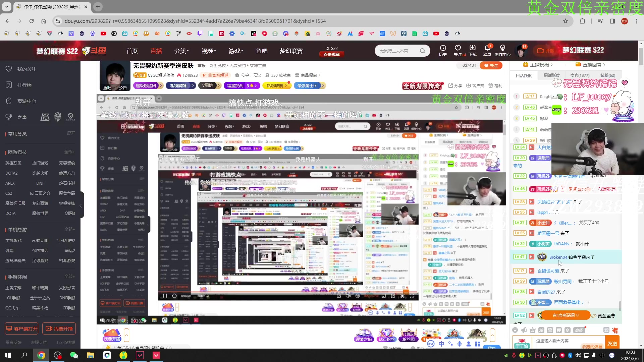Screen dimensions: 644x362
Task: Click the megaphone horn icon in chat toolbar
Action: tap(524, 330)
